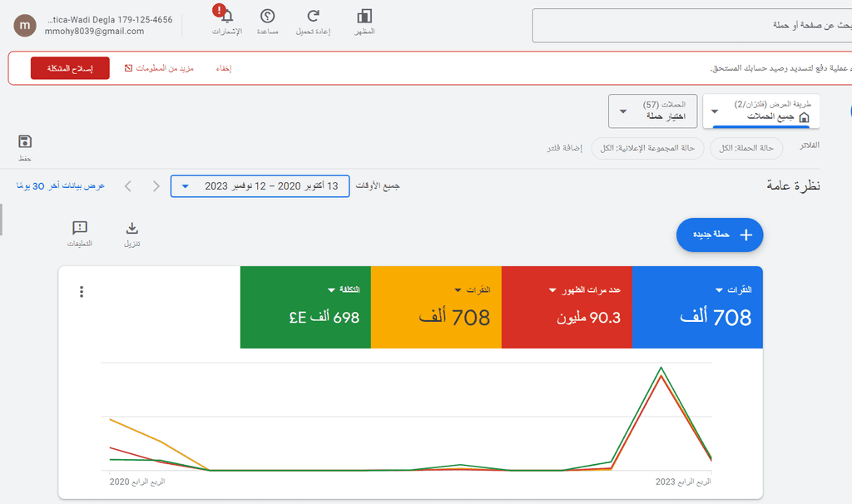Click the blue new campaign button
Image resolution: width=852 pixels, height=504 pixels.
click(x=720, y=235)
